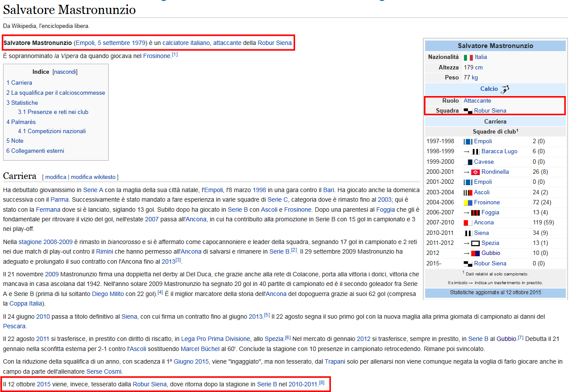Open the 5 settembre link in the lead sentence
The width and height of the screenshot is (571, 392).
114,43
